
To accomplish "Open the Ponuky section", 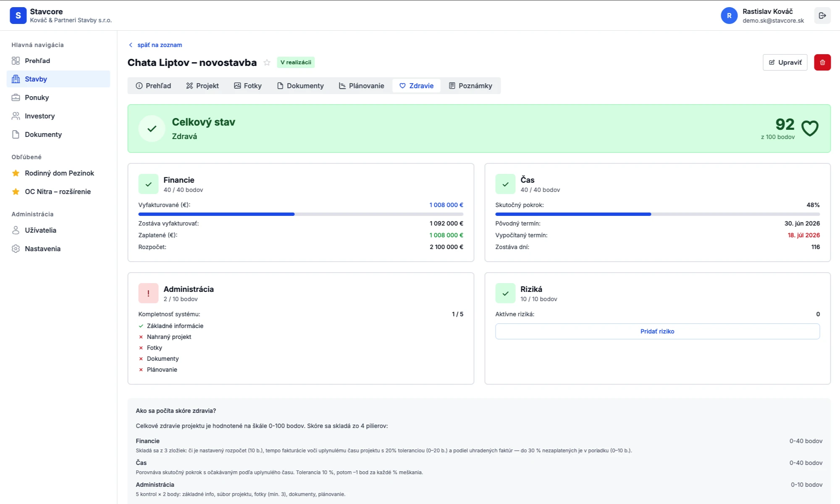I will 36,97.
